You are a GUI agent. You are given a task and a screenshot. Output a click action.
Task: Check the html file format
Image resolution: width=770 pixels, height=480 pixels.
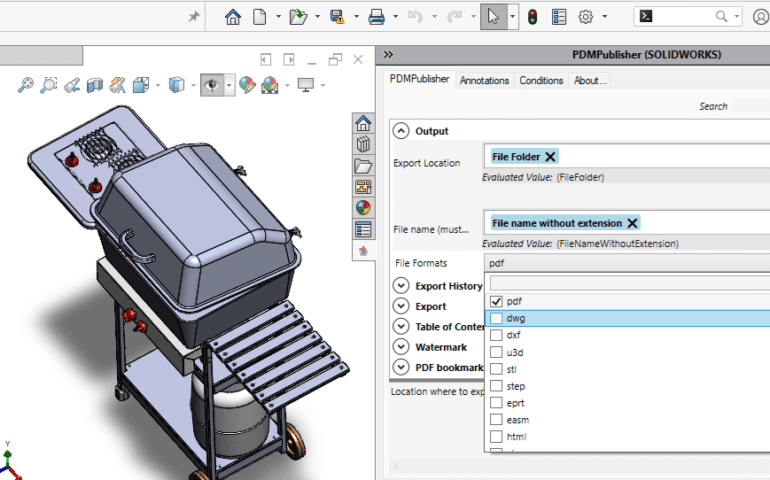point(496,436)
